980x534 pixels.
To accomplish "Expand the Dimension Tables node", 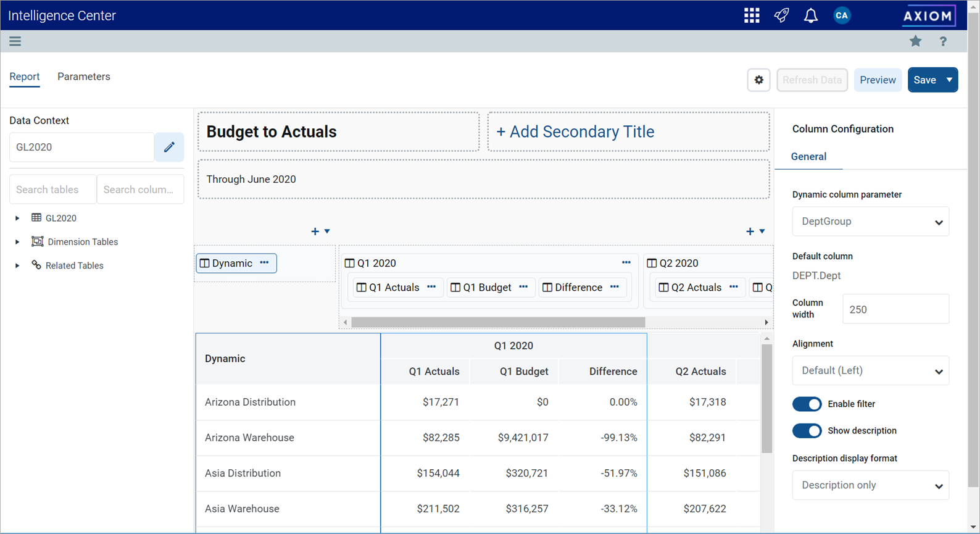I will click(x=17, y=242).
